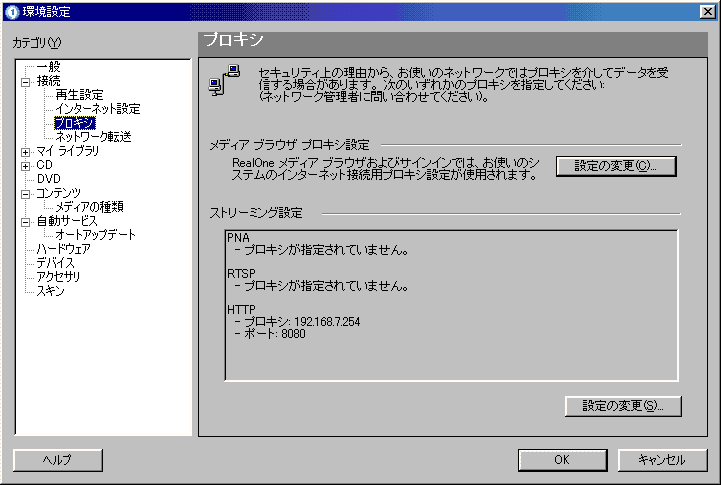Viewport: 721px width, 485px height.
Task: Select 一般 category
Action: tap(48, 67)
